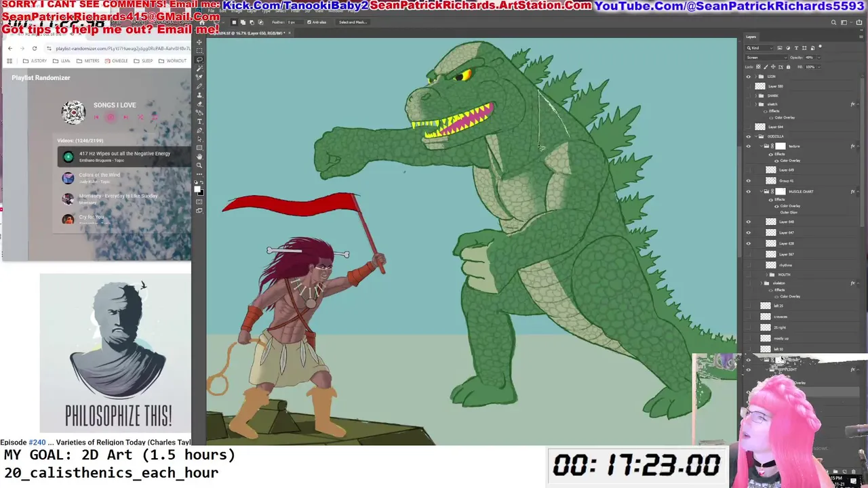Image resolution: width=868 pixels, height=488 pixels.
Task: Click the Select and Mask button
Action: click(x=353, y=22)
